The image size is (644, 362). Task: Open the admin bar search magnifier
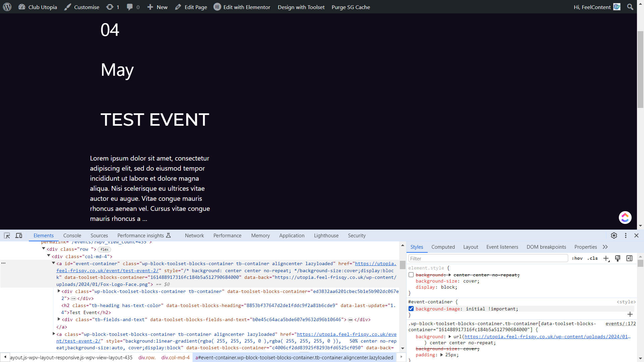pyautogui.click(x=630, y=7)
